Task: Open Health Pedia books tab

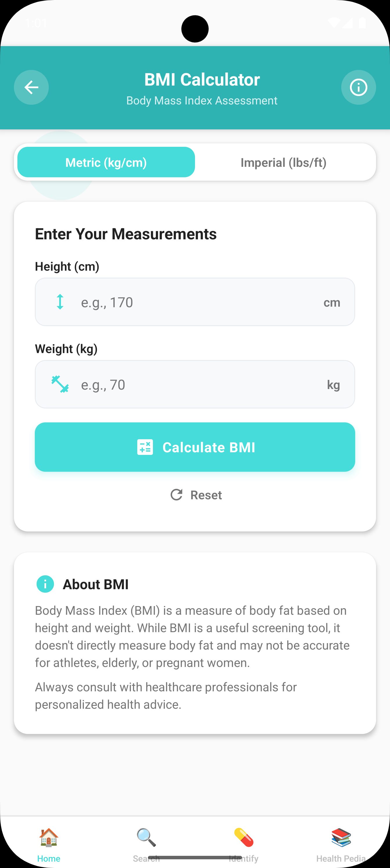Action: [x=341, y=838]
